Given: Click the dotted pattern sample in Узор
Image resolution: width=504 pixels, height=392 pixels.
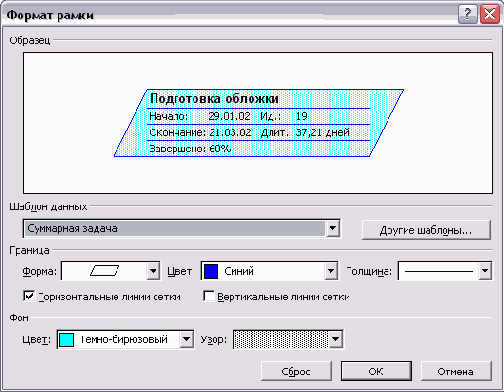Looking at the screenshot, I should [x=281, y=339].
